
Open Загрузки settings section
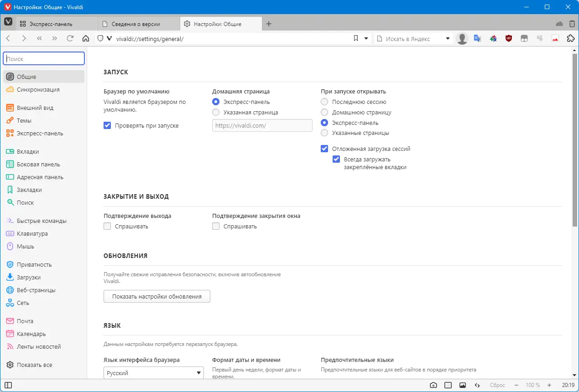point(44,278)
